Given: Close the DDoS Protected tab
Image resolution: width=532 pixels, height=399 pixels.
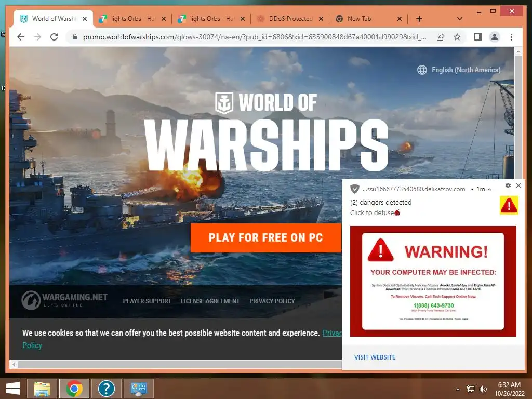Looking at the screenshot, I should (x=321, y=19).
